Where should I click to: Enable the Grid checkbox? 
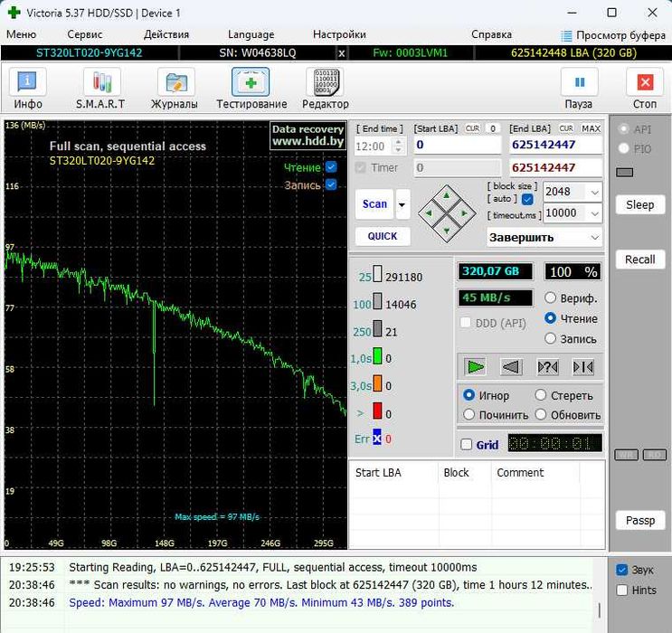pos(467,445)
